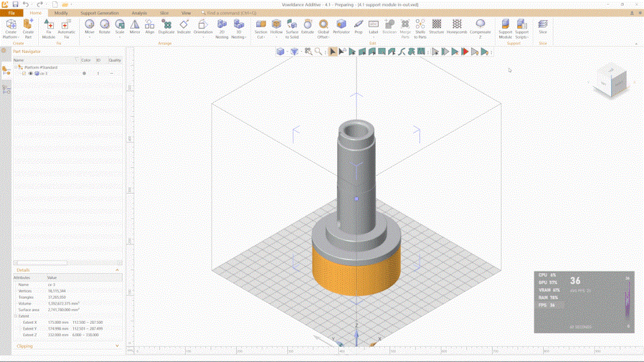Open the Structure tool

click(436, 27)
